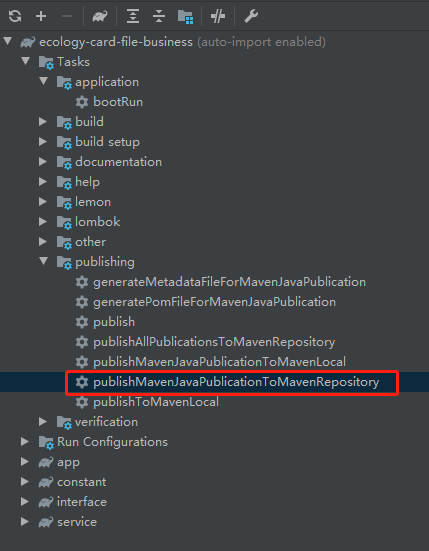Click the bootRun task gear icon
This screenshot has width=429, height=551.
click(x=82, y=102)
